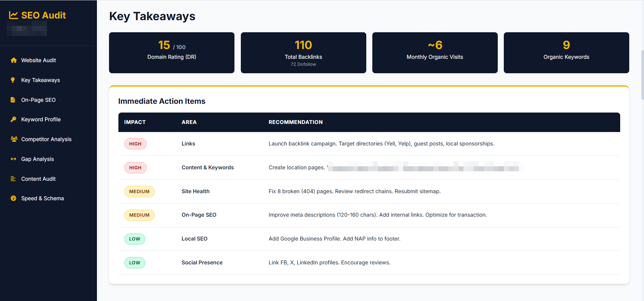Click the gauge icon beside Speed & Schema

point(13,198)
